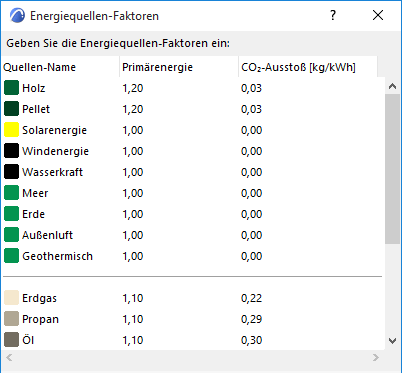Click the vertical scrollbar down arrow

[x=392, y=341]
